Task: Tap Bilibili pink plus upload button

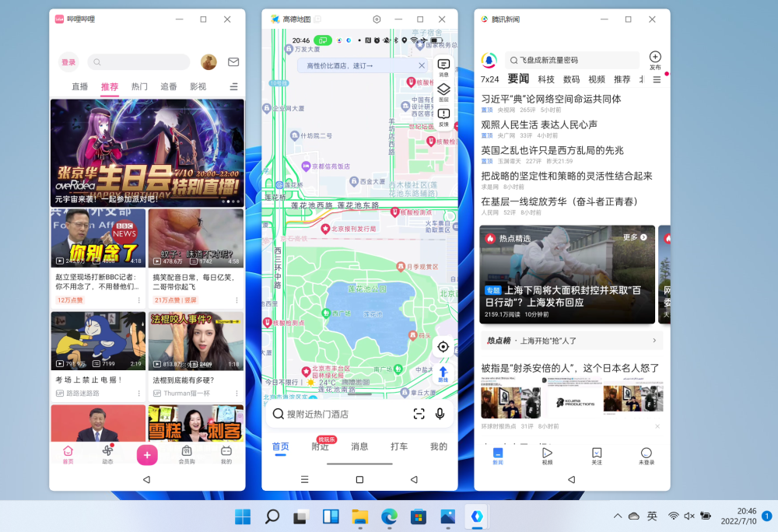Action: [147, 455]
